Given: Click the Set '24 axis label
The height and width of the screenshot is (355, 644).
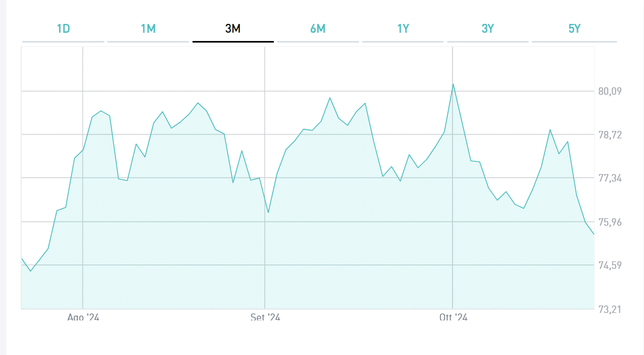Looking at the screenshot, I should [265, 317].
